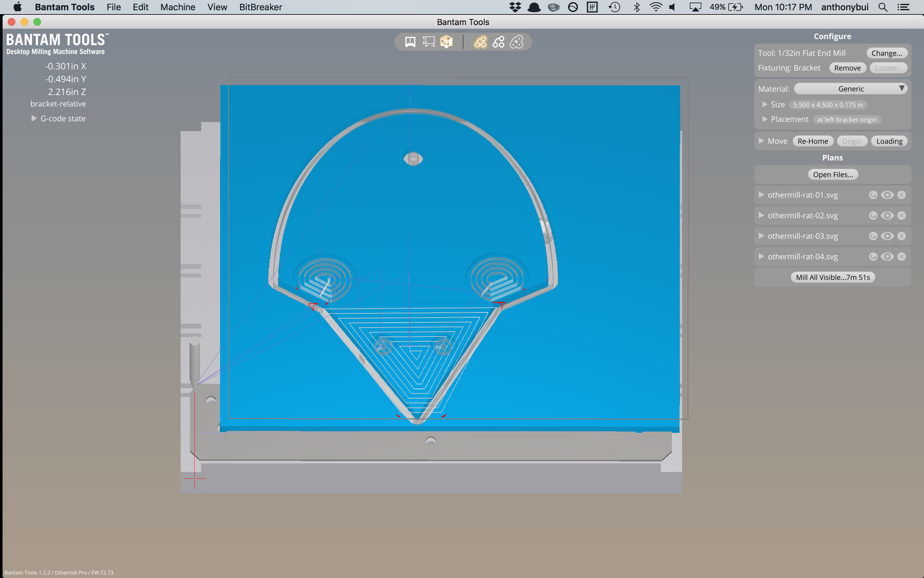Click Mill All Visible...7m 51s button
The width and height of the screenshot is (924, 578).
(833, 277)
